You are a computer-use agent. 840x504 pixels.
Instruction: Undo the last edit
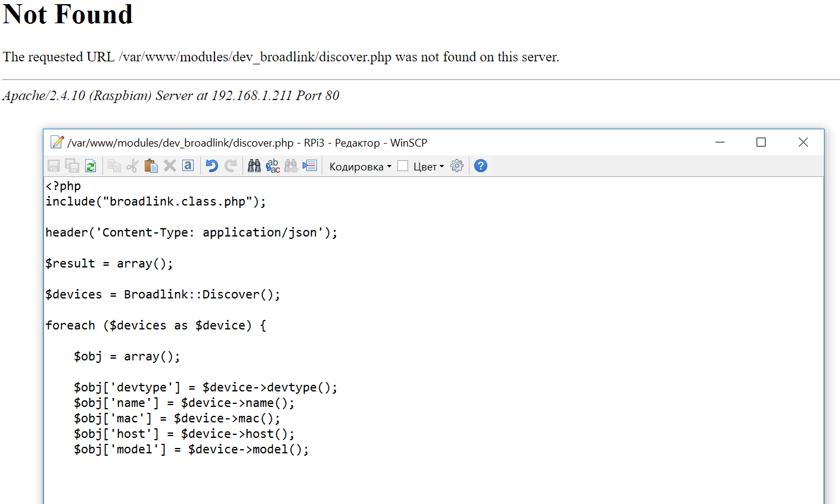tap(212, 166)
